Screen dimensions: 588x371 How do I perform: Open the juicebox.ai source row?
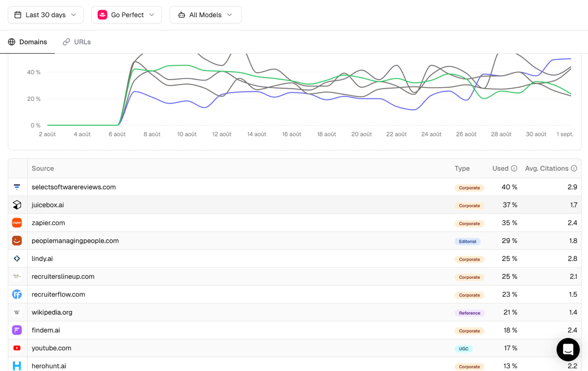[x=295, y=205]
